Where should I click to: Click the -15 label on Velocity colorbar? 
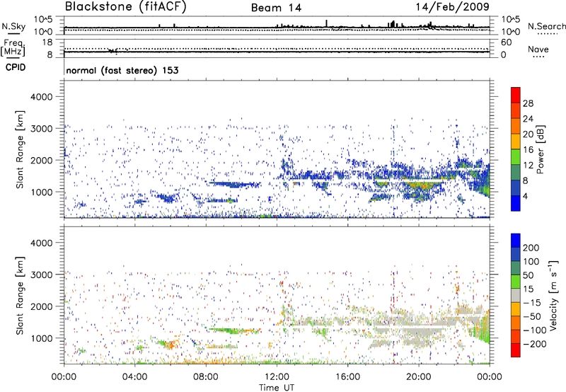531,303
